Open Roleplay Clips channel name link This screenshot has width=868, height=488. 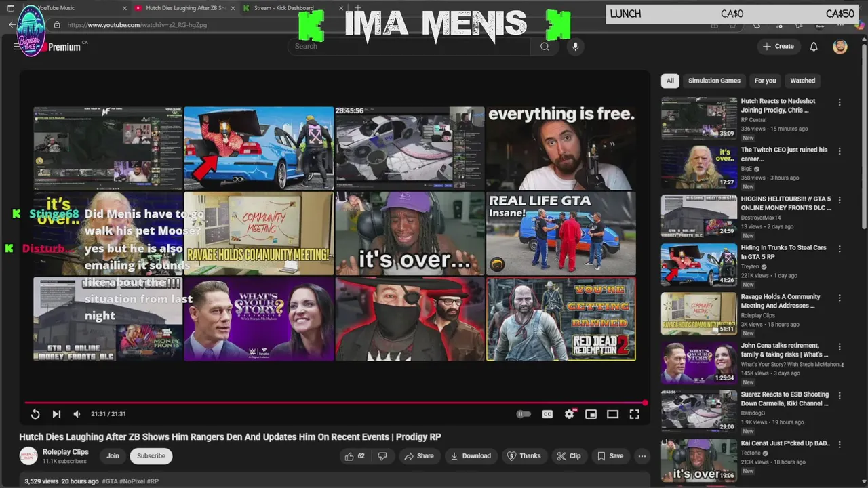coord(66,452)
